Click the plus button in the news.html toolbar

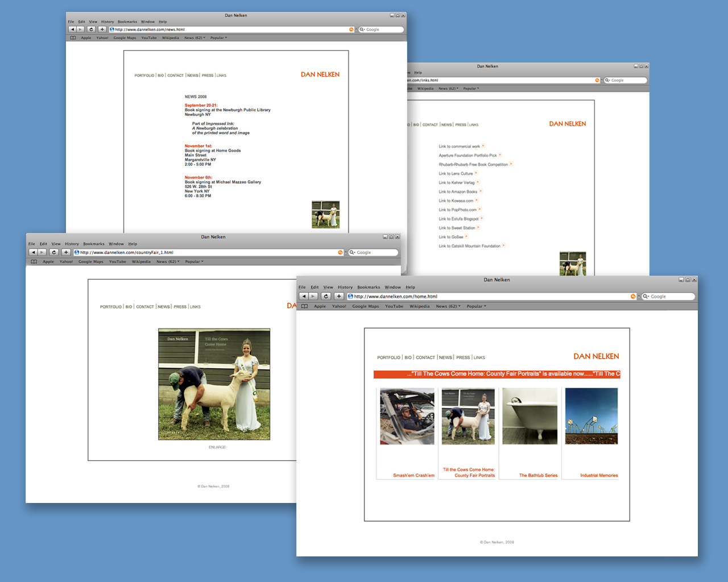click(102, 30)
